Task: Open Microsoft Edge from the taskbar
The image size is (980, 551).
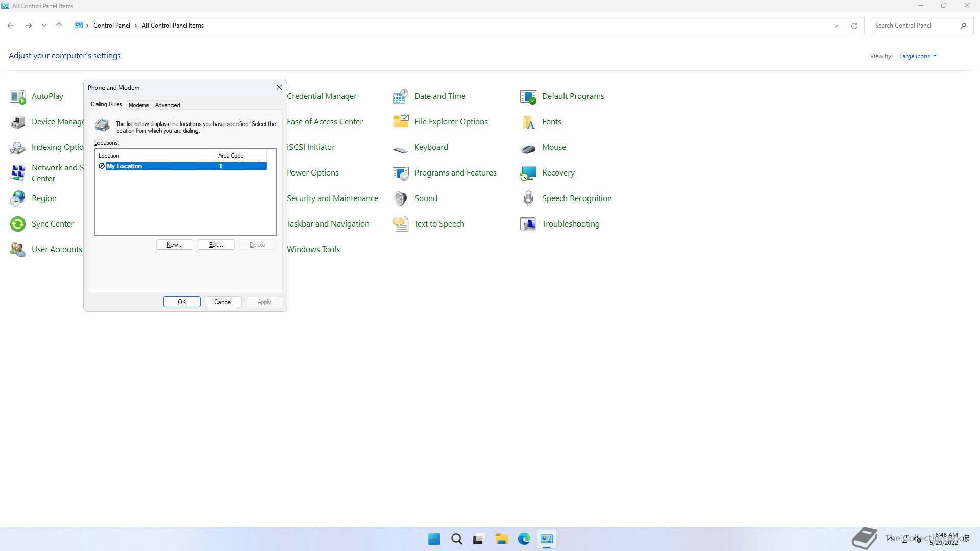Action: click(524, 539)
